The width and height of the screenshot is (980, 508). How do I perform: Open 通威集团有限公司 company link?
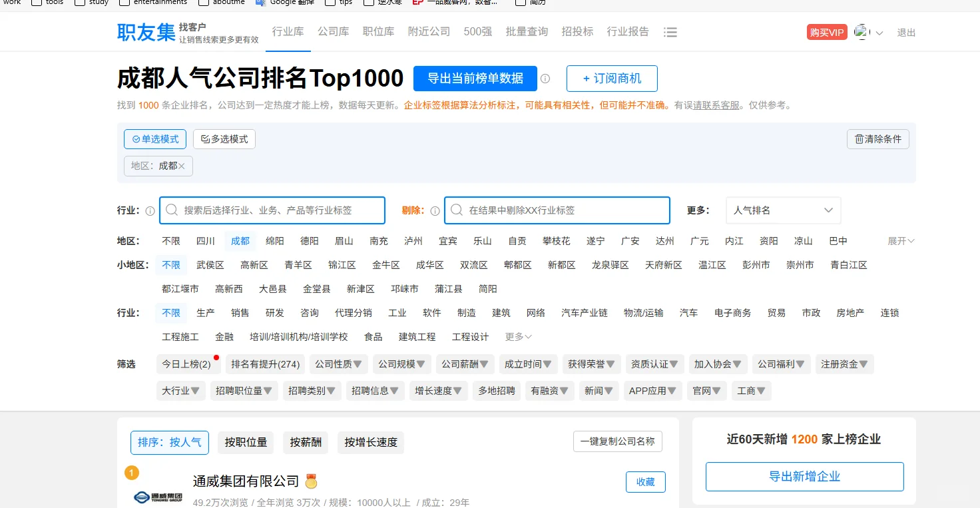(x=246, y=481)
